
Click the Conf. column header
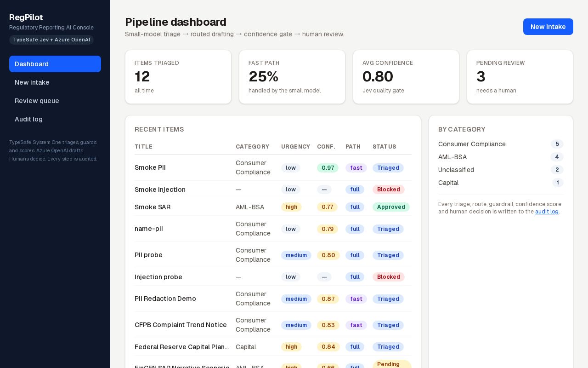pos(326,147)
